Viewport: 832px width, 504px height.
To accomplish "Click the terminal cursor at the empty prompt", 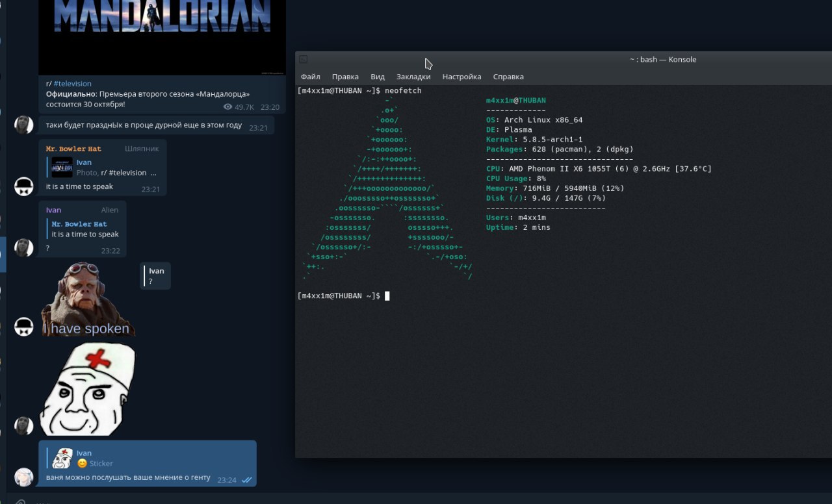I will click(x=387, y=296).
